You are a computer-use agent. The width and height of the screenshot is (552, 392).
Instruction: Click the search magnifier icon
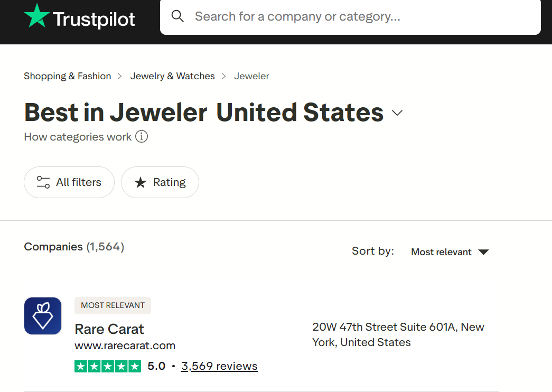click(177, 16)
